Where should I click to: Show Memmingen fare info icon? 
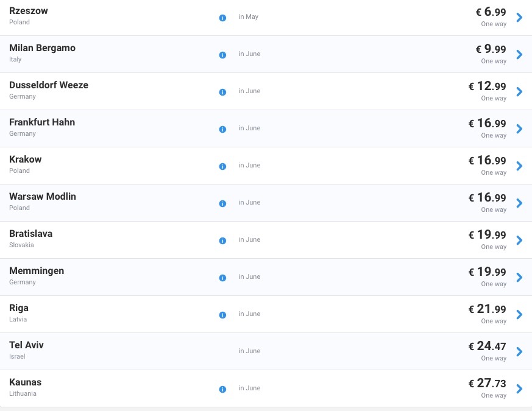[222, 278]
